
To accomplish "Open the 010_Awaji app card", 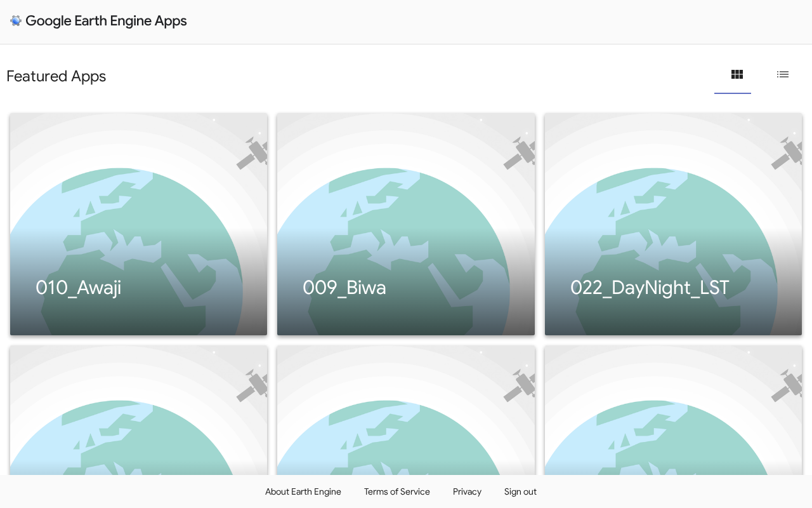I will (x=138, y=224).
